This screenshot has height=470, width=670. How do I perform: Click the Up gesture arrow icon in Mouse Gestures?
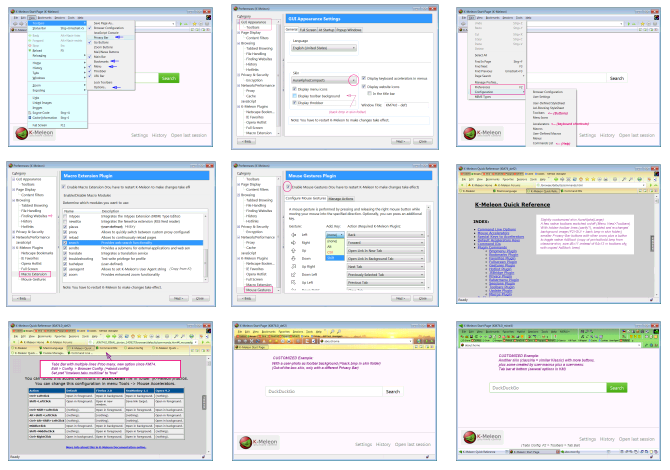[293, 251]
